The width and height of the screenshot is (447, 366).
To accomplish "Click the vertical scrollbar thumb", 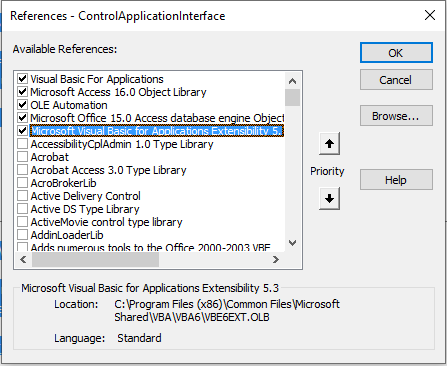I will [292, 97].
